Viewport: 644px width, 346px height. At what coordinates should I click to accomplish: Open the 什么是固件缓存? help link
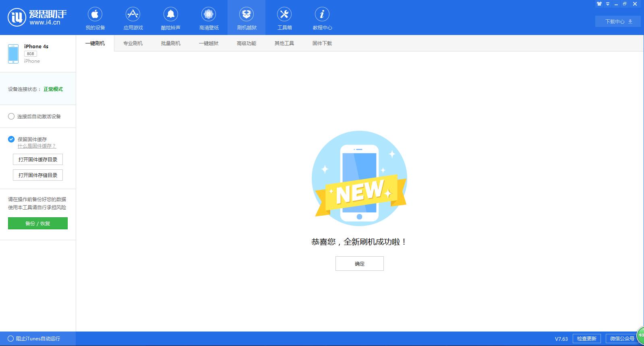(x=37, y=146)
